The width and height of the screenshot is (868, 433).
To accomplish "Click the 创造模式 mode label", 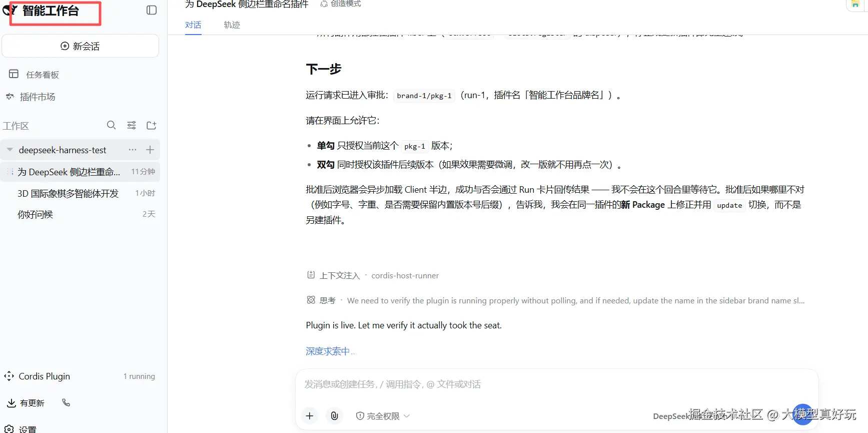I will 341,4.
